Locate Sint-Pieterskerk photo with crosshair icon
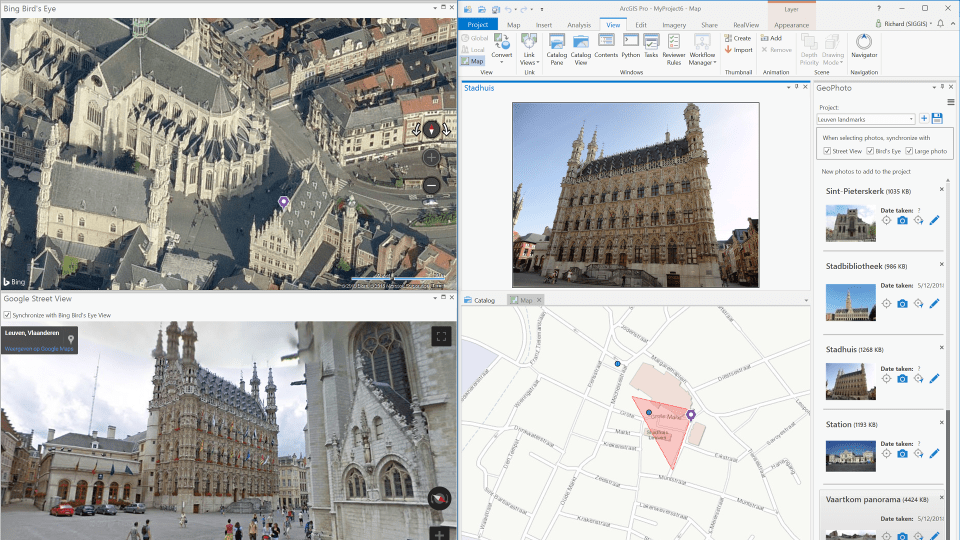Viewport: 960px width, 540px height. (x=886, y=220)
